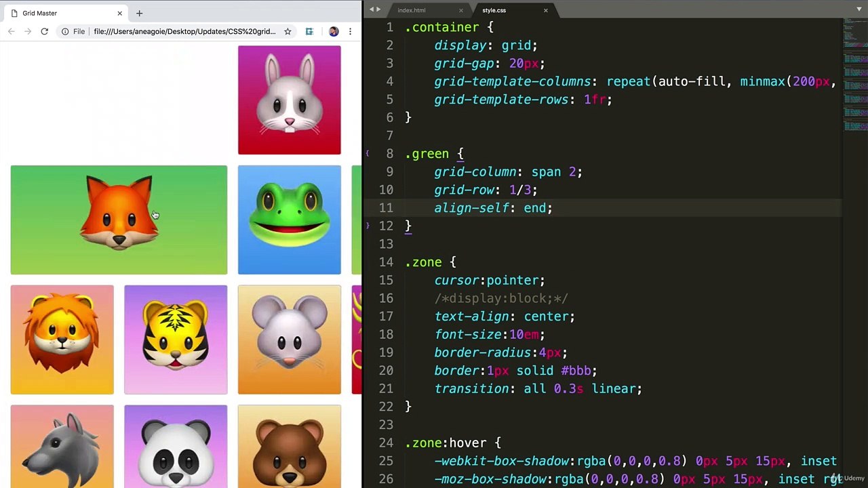
Task: Bookmark this page with the star icon
Action: tap(288, 31)
